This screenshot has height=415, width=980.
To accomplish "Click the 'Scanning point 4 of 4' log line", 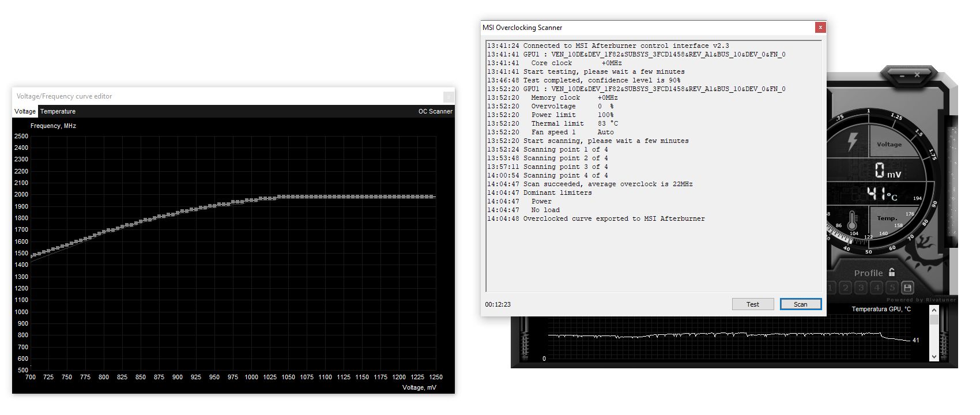I will [x=547, y=175].
